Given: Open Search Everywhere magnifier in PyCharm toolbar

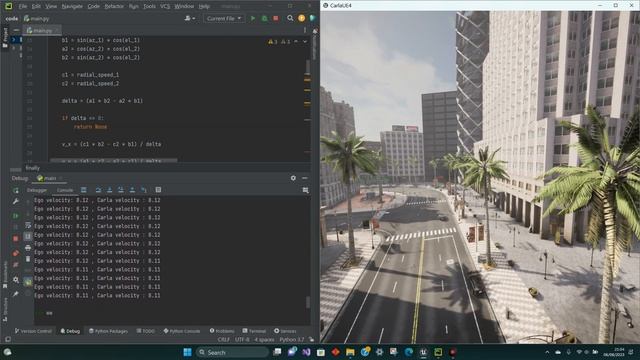Looking at the screenshot, I should pyautogui.click(x=290, y=18).
